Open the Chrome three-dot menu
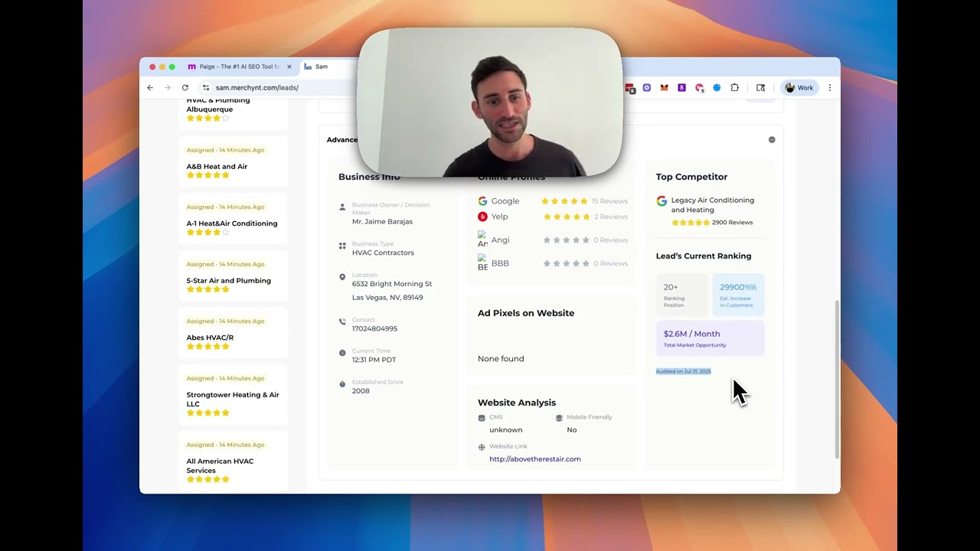 829,88
